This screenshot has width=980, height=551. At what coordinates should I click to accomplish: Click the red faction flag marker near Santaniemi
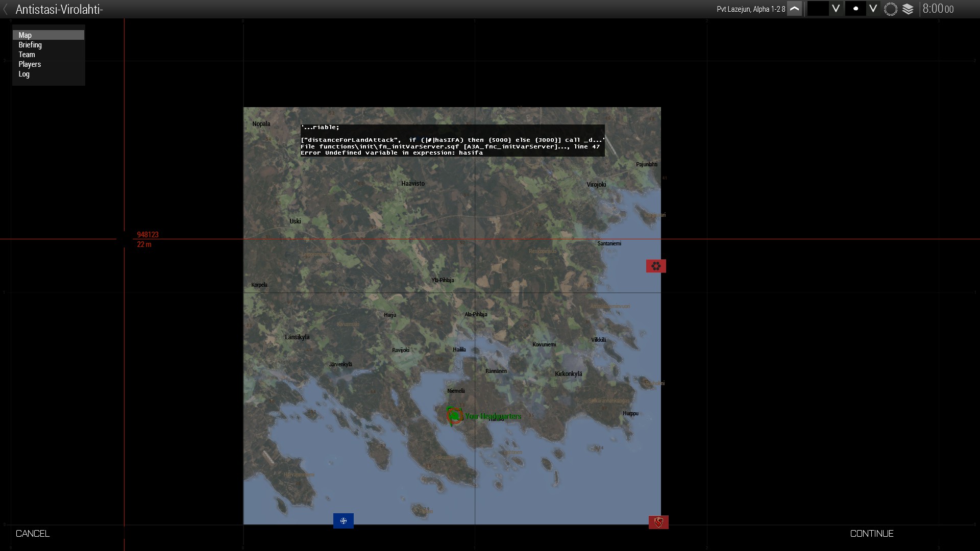click(656, 266)
